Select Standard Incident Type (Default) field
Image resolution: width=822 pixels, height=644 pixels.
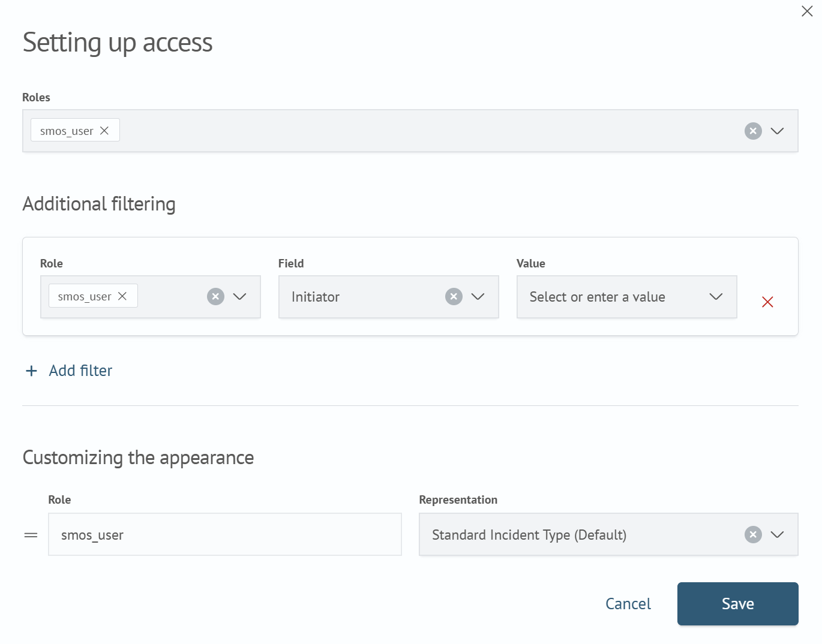[x=608, y=534]
